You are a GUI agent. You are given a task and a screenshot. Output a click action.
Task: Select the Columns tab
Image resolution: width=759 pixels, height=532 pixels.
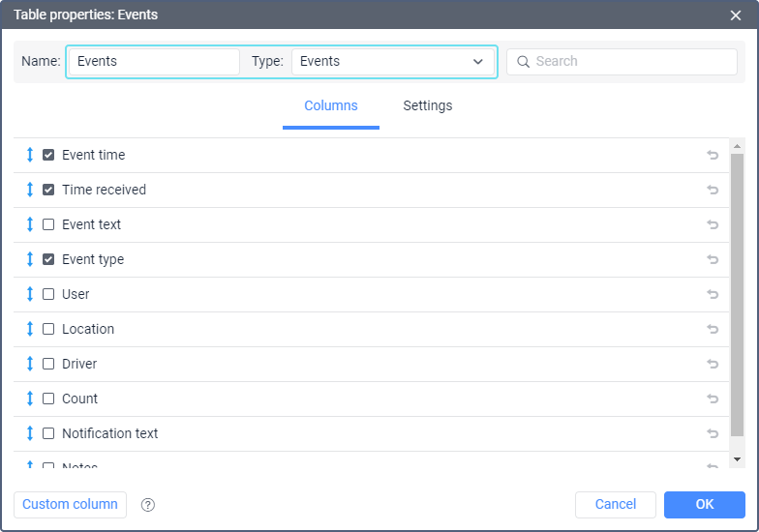coord(331,106)
